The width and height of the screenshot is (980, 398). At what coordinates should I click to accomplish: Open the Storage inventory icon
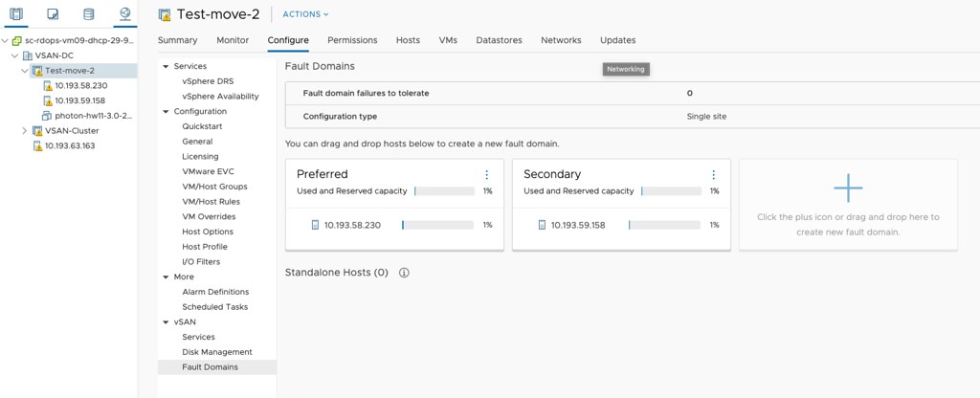(x=88, y=14)
